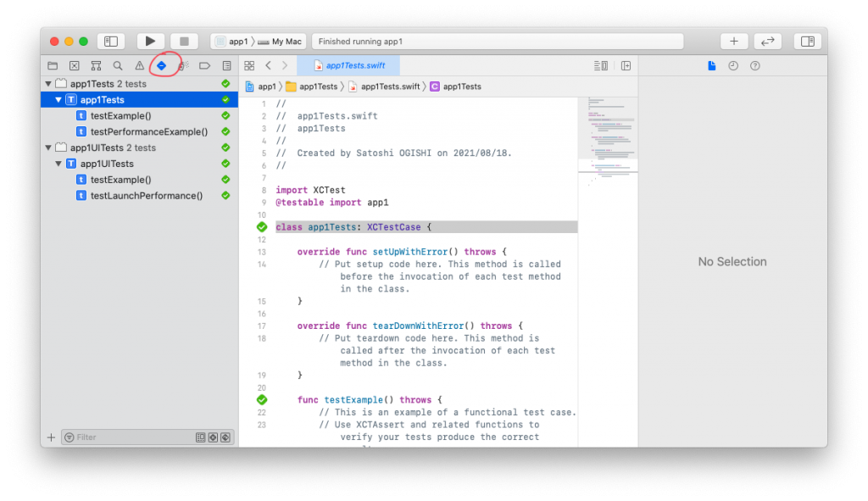Viewport: 868px width, 501px height.
Task: Choose the My Mac run destination
Action: pyautogui.click(x=280, y=42)
